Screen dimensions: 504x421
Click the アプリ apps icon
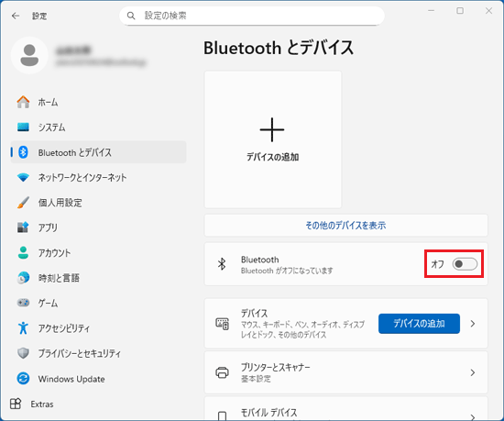pyautogui.click(x=23, y=227)
